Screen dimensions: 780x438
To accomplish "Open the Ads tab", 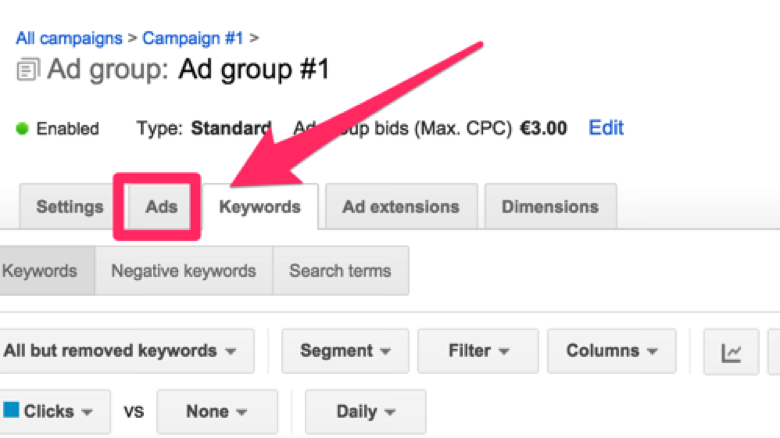I will coord(161,207).
